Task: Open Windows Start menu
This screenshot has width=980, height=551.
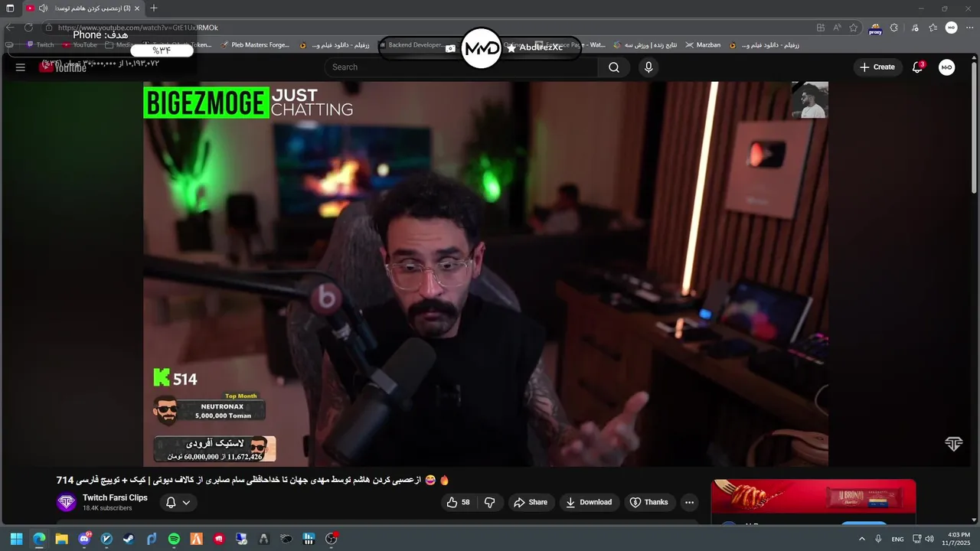Action: click(16, 539)
